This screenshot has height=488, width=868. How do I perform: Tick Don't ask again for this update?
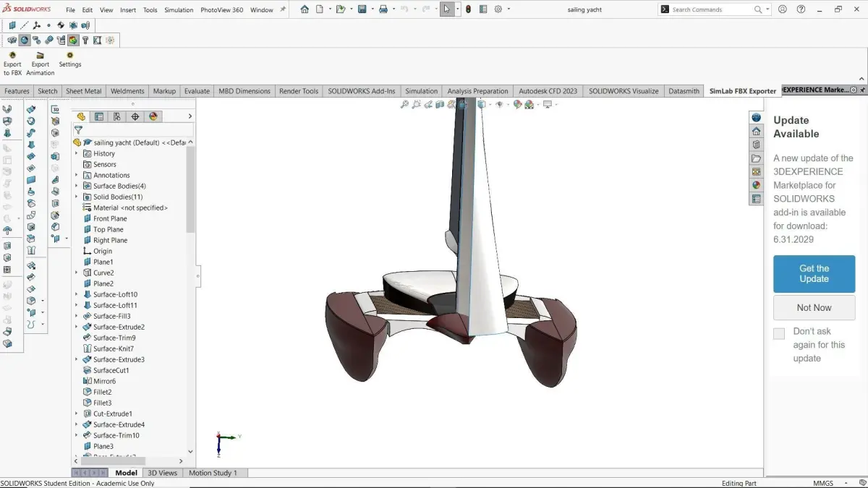click(x=779, y=333)
